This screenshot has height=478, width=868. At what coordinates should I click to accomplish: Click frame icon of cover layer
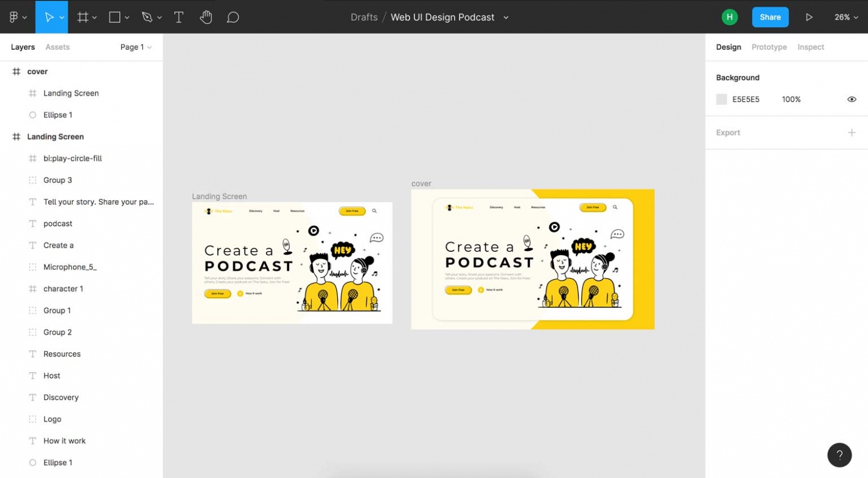click(16, 71)
